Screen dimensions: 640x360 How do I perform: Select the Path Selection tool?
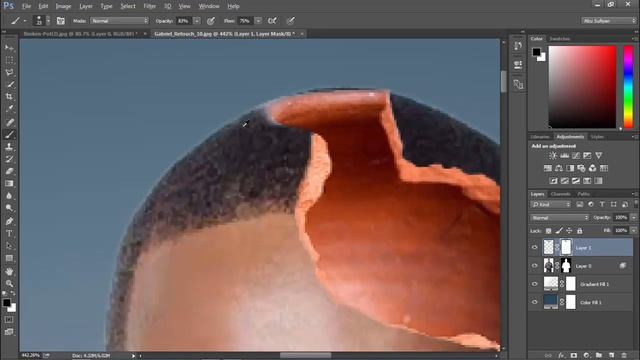click(9, 246)
